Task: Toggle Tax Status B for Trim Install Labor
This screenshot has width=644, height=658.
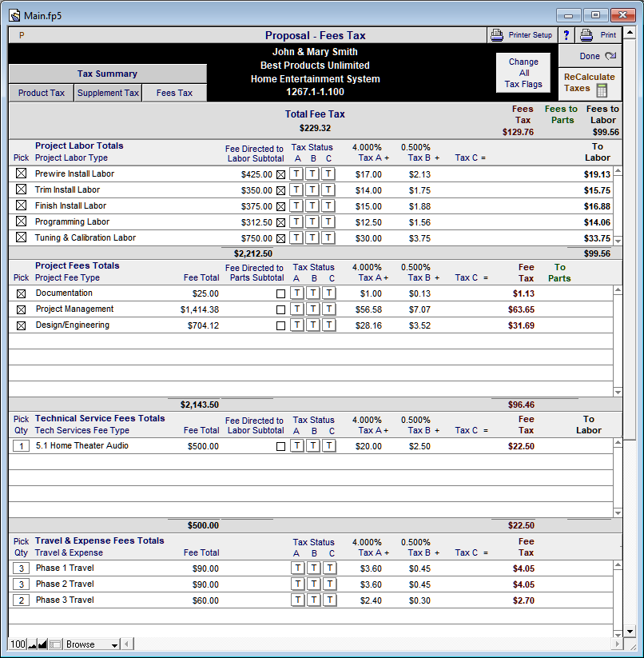Action: tap(312, 189)
